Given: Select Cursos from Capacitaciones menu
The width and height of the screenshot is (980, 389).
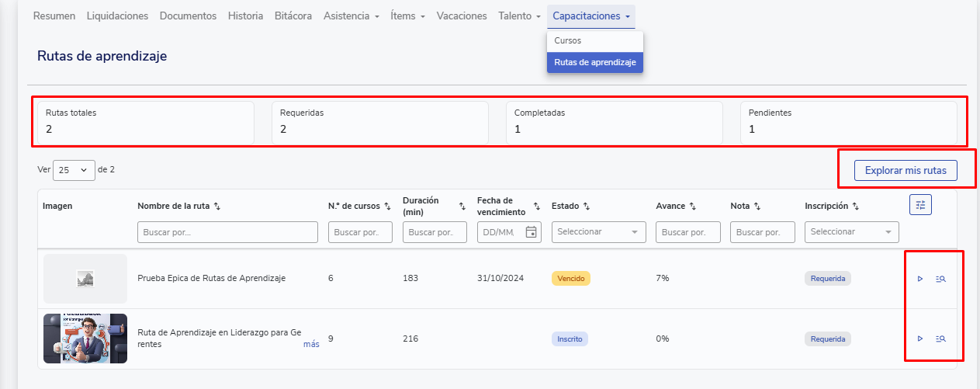Looking at the screenshot, I should click(x=568, y=40).
